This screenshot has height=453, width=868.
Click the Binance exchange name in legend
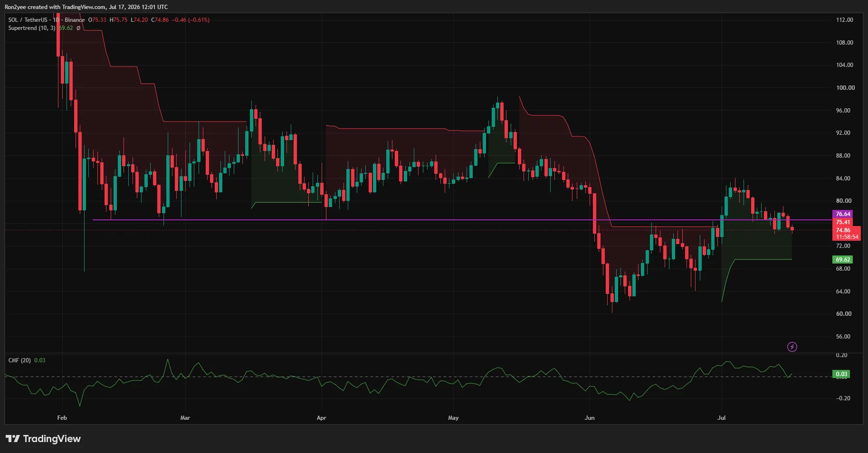[75, 20]
